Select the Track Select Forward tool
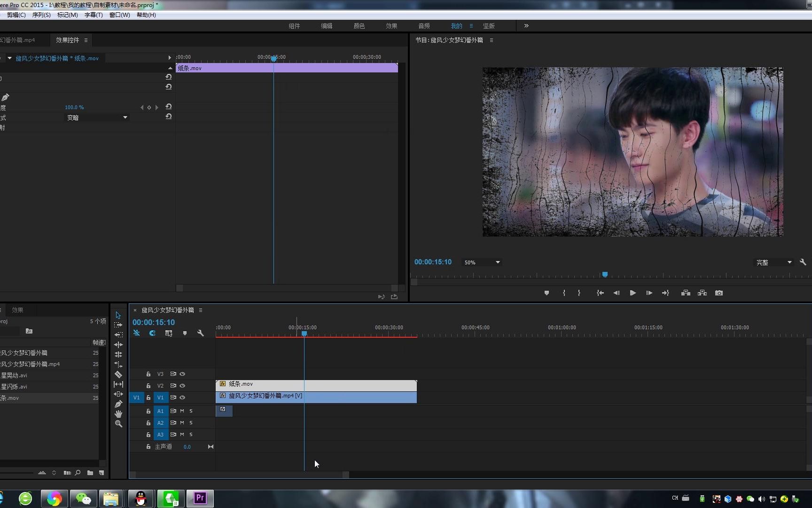Viewport: 812px width, 508px height. pyautogui.click(x=118, y=325)
